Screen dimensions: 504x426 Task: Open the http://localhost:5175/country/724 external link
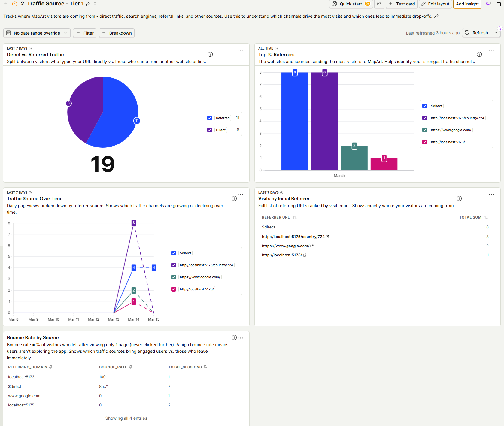coord(327,237)
